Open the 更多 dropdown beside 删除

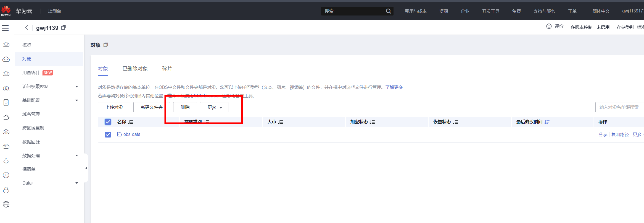(x=214, y=107)
